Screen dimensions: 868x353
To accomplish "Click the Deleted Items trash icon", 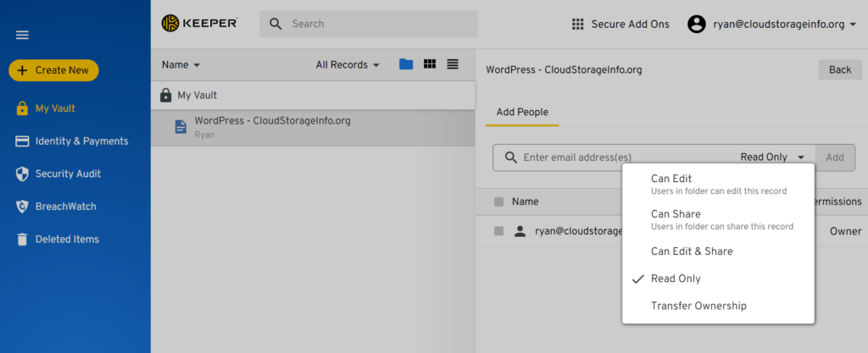I will click(22, 240).
